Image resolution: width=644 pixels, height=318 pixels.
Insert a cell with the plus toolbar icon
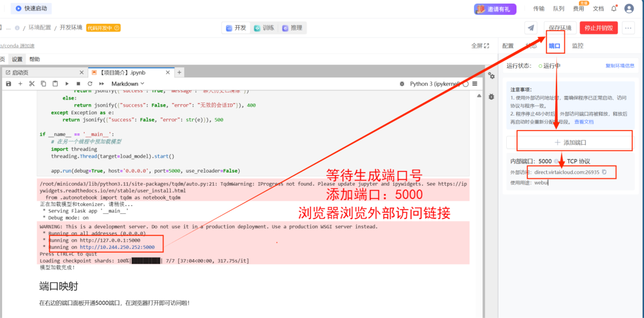tap(20, 84)
